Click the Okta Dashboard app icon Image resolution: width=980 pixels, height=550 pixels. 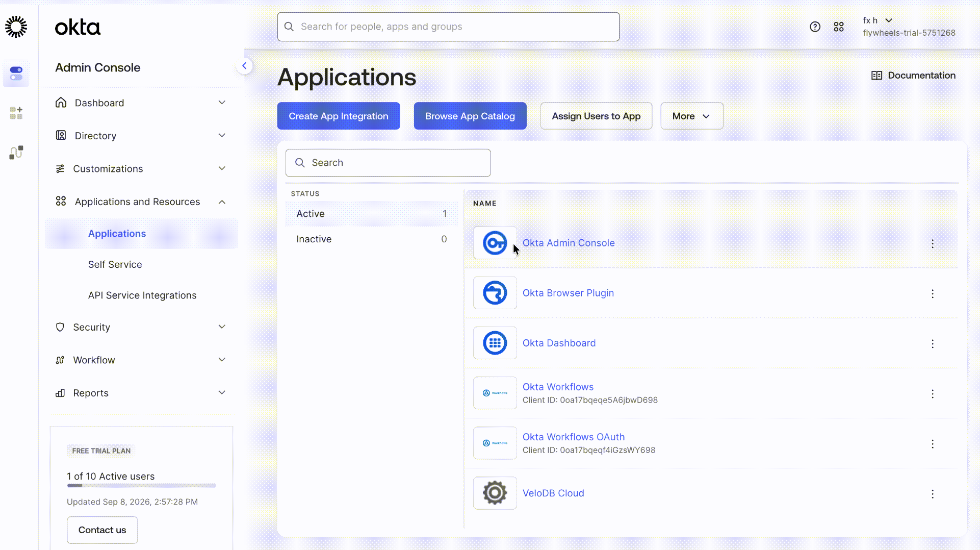pyautogui.click(x=495, y=343)
